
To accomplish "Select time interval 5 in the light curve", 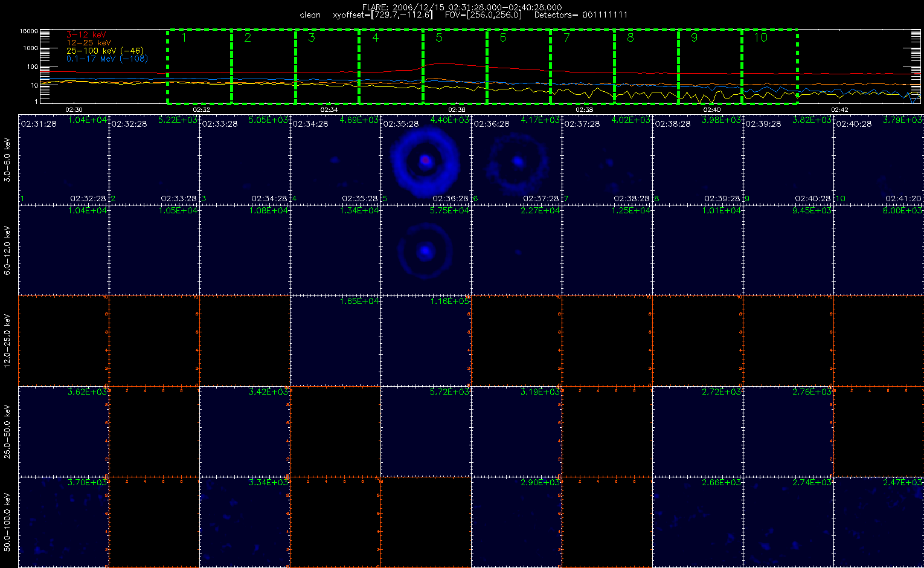I will click(x=455, y=66).
